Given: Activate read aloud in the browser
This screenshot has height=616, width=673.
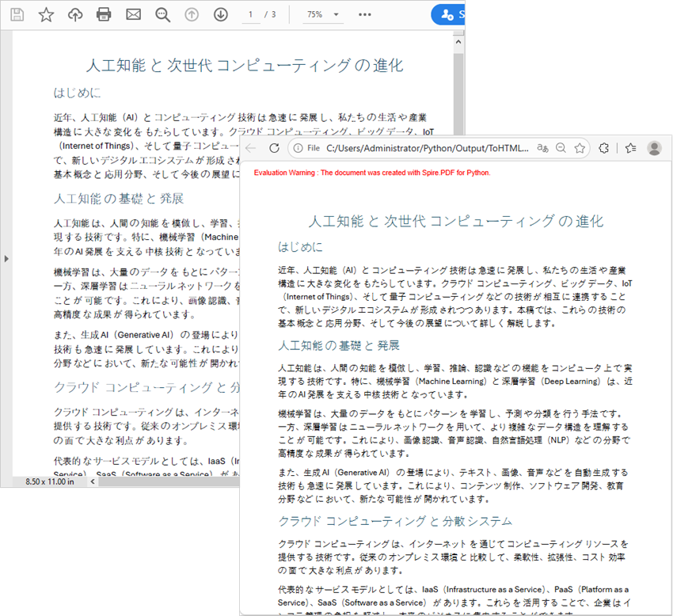Looking at the screenshot, I should (x=541, y=147).
